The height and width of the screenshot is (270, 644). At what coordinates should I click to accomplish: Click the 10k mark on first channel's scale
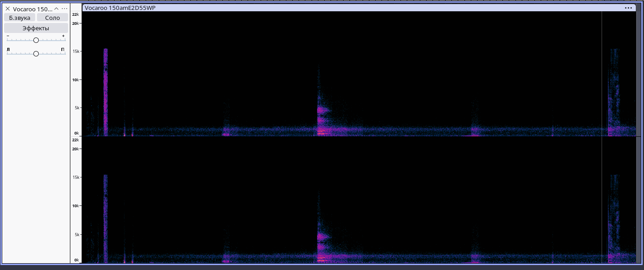click(76, 80)
